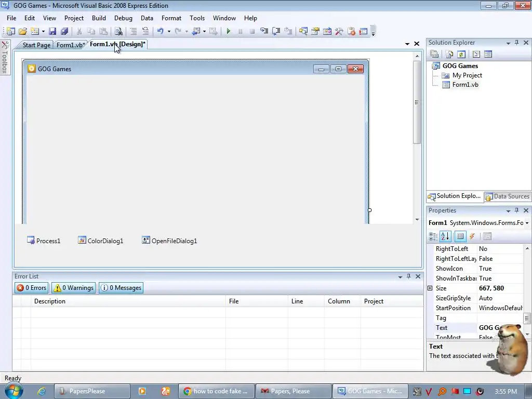Open the Navigate Backward dropdown arrow
532x399 pixels.
pyautogui.click(x=204, y=32)
